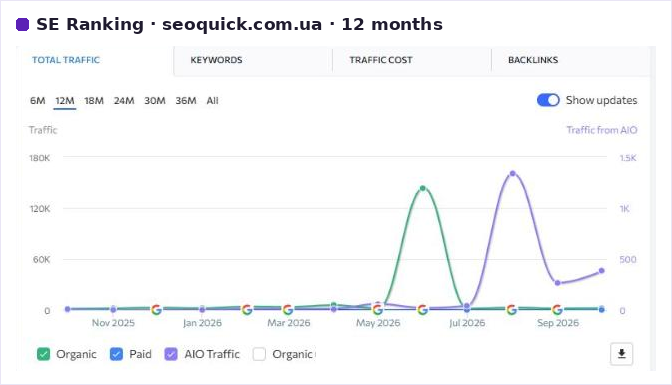The height and width of the screenshot is (385, 672).
Task: Click the 'Traffic from AIO' axis label
Action: pyautogui.click(x=602, y=130)
